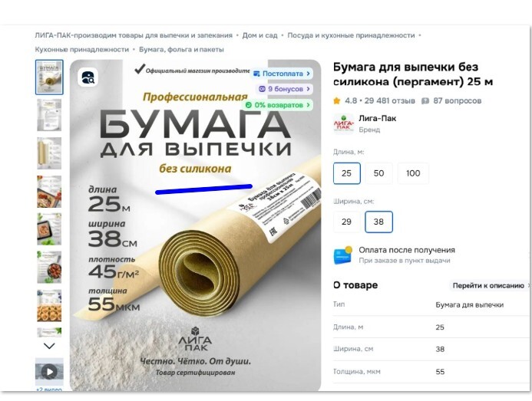This screenshot has width=532, height=401.
Task: Open the 9 бонусов badge
Action: click(284, 89)
